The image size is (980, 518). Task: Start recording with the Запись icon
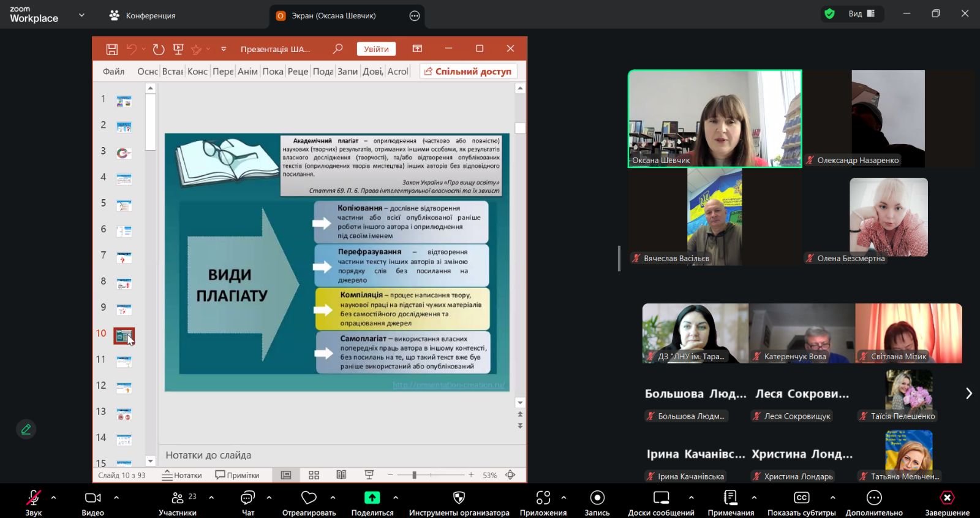597,498
